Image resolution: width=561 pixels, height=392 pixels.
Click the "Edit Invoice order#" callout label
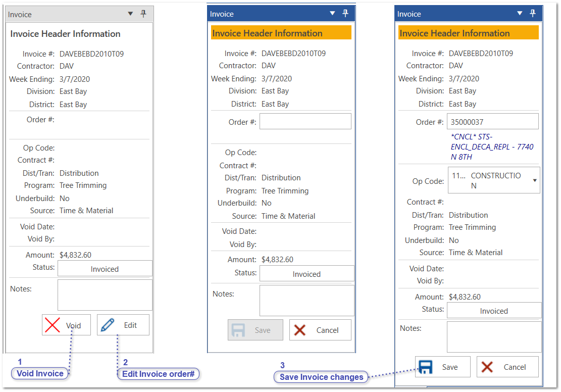(159, 374)
